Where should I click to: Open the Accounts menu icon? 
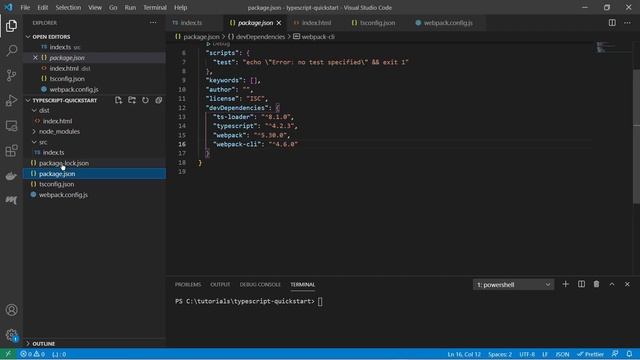11,310
